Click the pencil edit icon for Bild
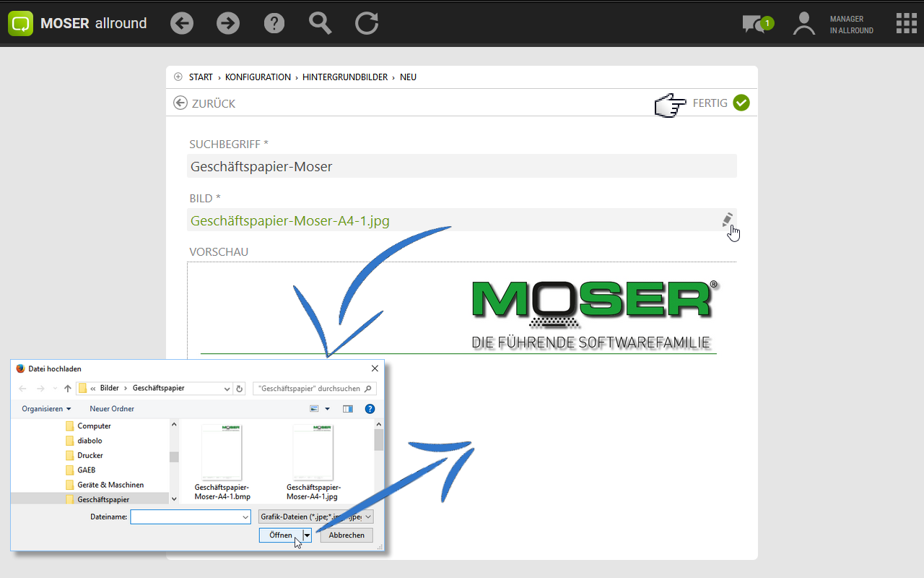This screenshot has width=924, height=578. point(728,220)
